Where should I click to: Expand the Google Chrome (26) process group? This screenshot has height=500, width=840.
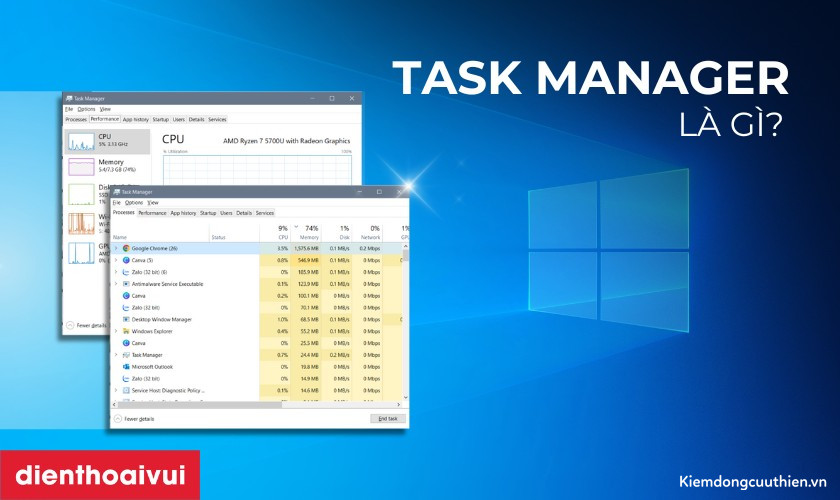pyautogui.click(x=116, y=248)
